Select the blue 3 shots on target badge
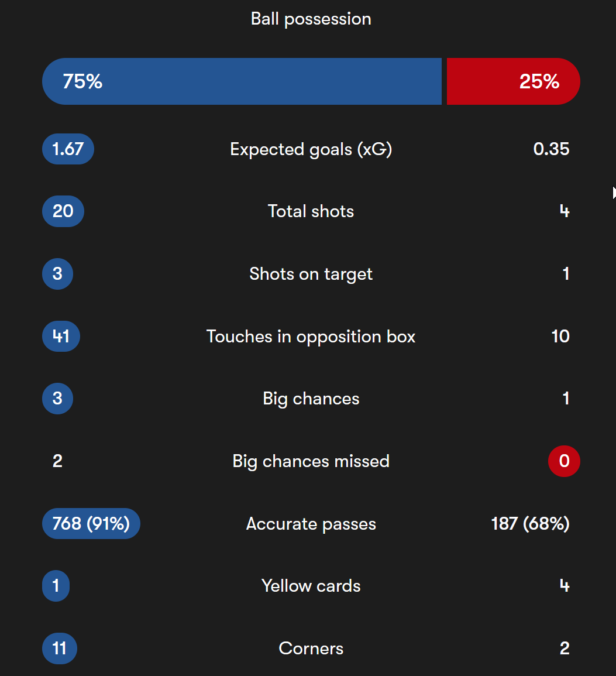 [x=57, y=274]
